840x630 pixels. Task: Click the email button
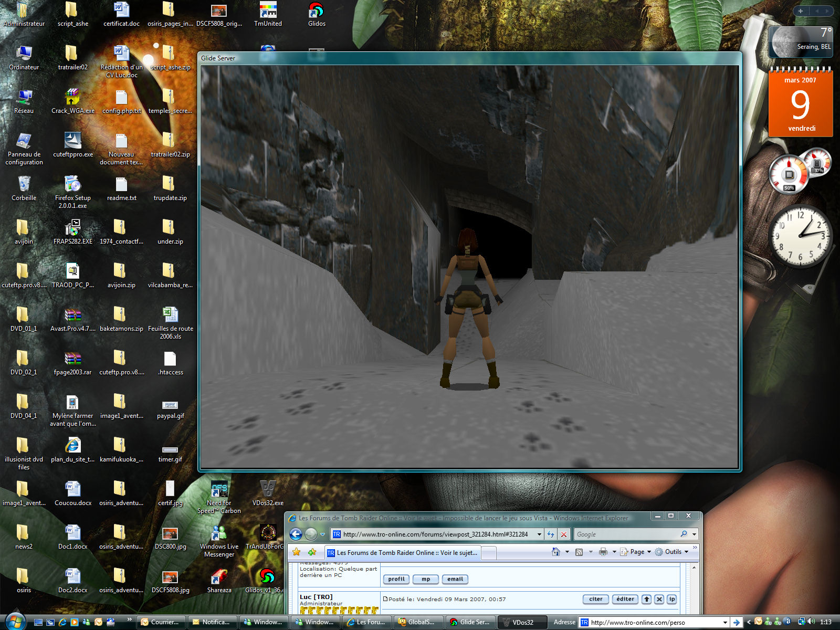(455, 579)
